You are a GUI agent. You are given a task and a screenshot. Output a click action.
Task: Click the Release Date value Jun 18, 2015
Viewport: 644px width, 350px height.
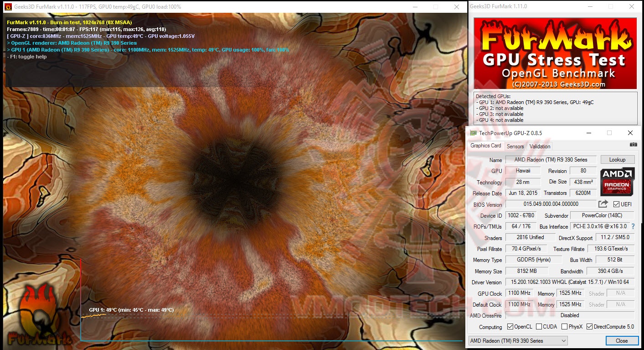523,193
